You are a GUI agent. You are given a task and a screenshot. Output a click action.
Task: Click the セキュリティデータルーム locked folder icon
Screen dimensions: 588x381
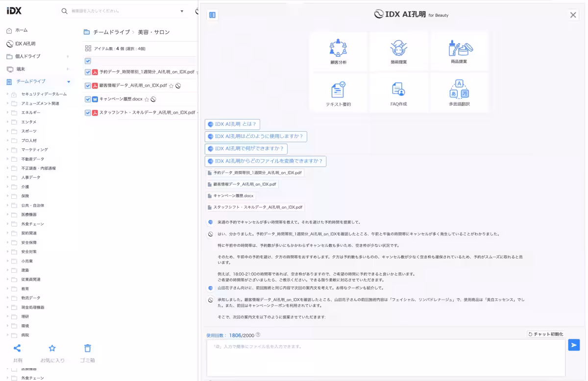pos(14,94)
